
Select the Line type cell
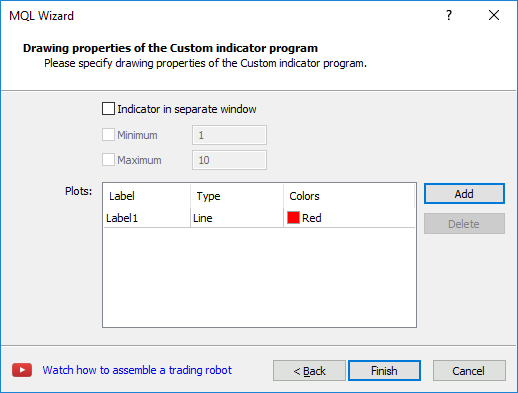pos(237,218)
